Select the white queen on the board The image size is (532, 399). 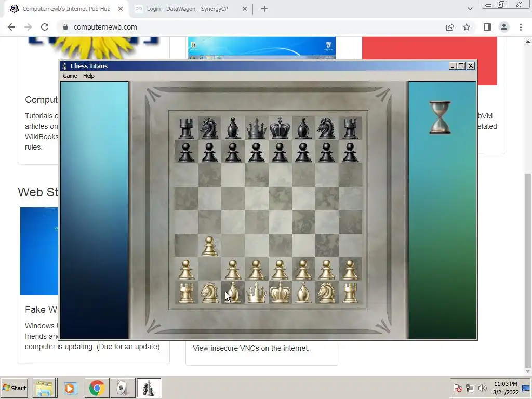(x=256, y=292)
